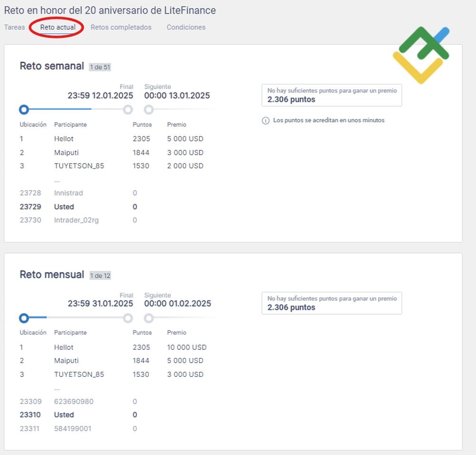The width and height of the screenshot is (476, 455).
Task: Click the weekly 'Participante' column header
Action: coord(70,124)
